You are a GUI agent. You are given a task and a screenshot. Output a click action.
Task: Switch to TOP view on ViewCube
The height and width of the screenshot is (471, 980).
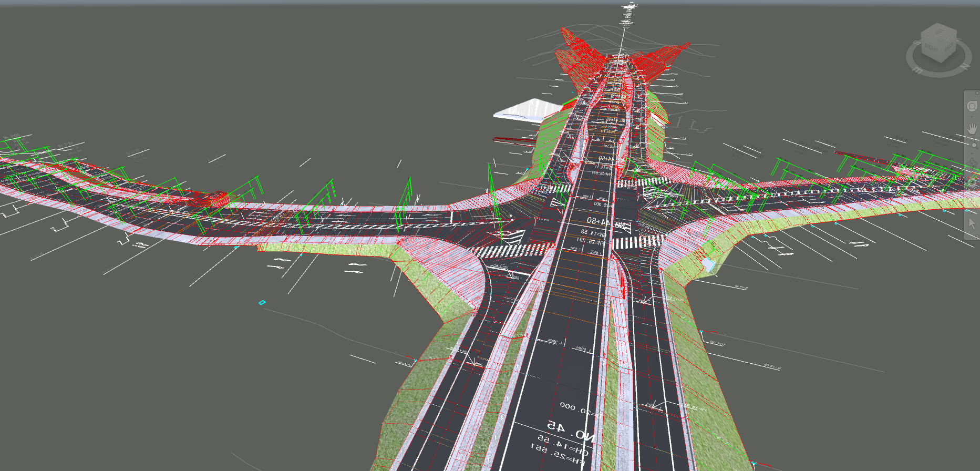[940, 32]
